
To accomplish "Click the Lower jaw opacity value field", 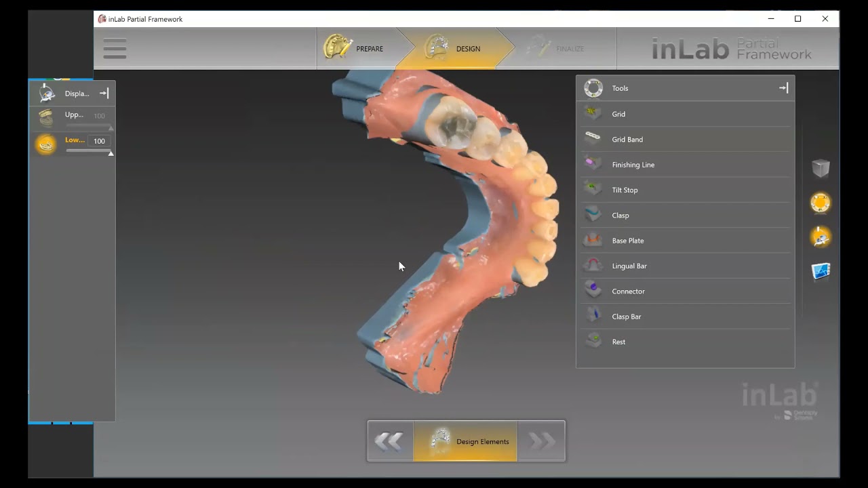I will coord(99,141).
